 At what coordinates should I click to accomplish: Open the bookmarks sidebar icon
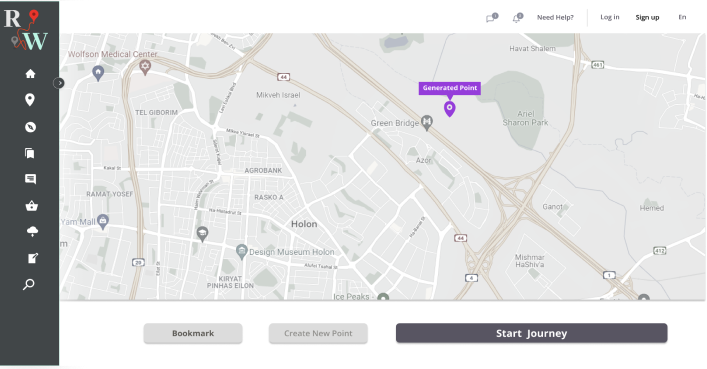(x=30, y=153)
